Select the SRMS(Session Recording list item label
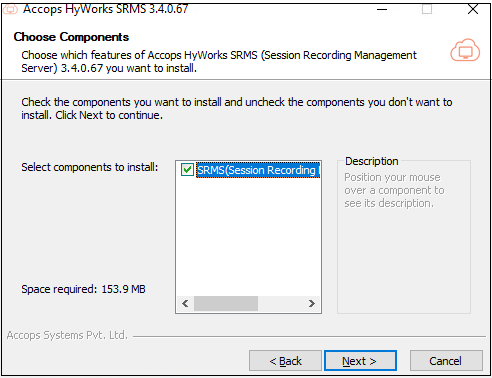492x378 pixels. (258, 170)
